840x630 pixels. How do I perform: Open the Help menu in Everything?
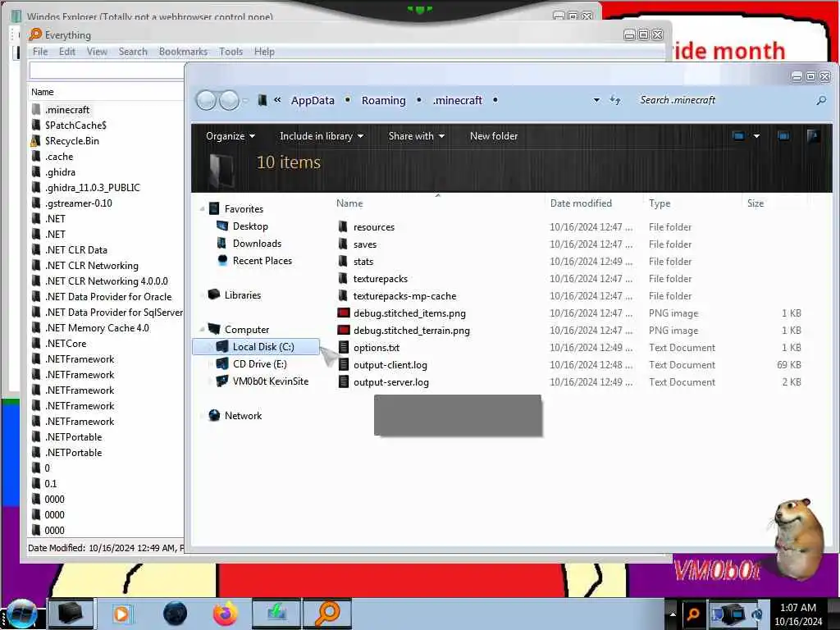coord(264,52)
